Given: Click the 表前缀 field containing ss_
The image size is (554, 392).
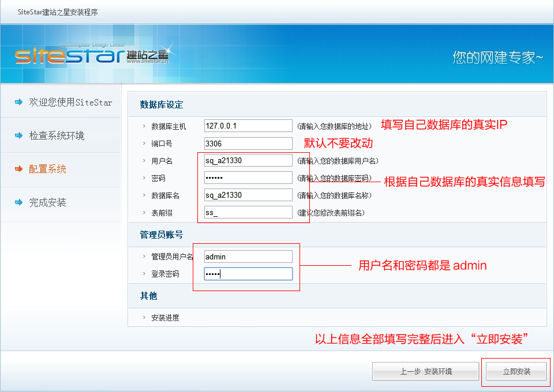Looking at the screenshot, I should 248,212.
